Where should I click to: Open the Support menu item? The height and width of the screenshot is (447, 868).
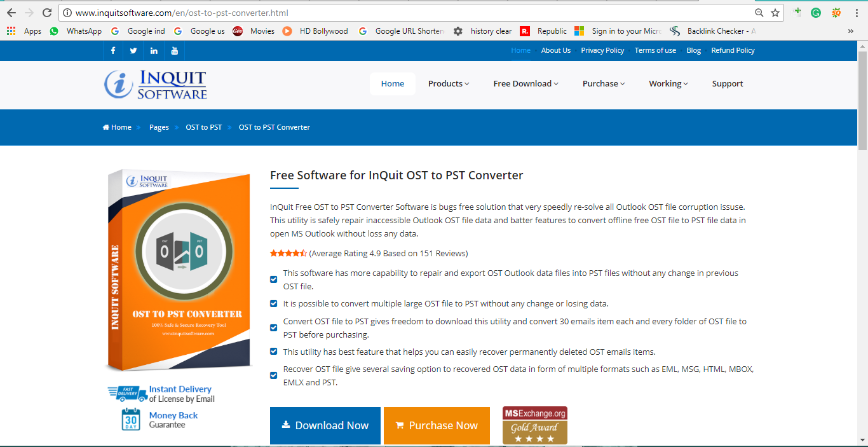(x=728, y=84)
